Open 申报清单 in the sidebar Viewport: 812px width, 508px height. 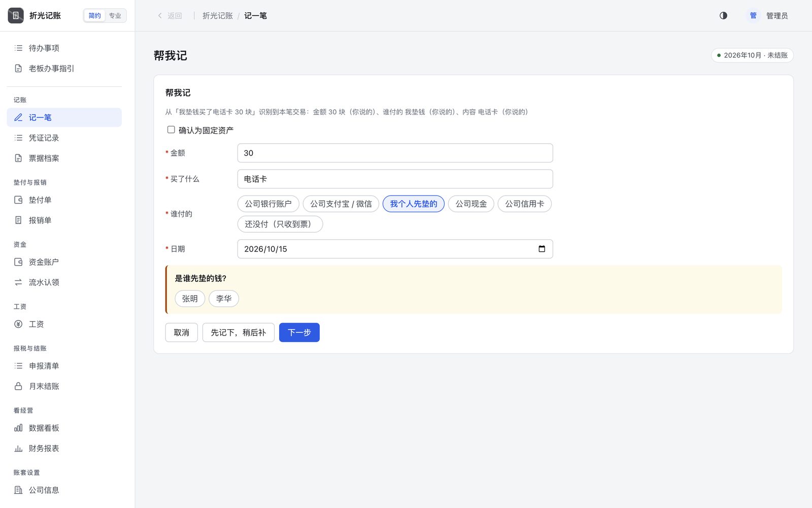[x=64, y=366]
